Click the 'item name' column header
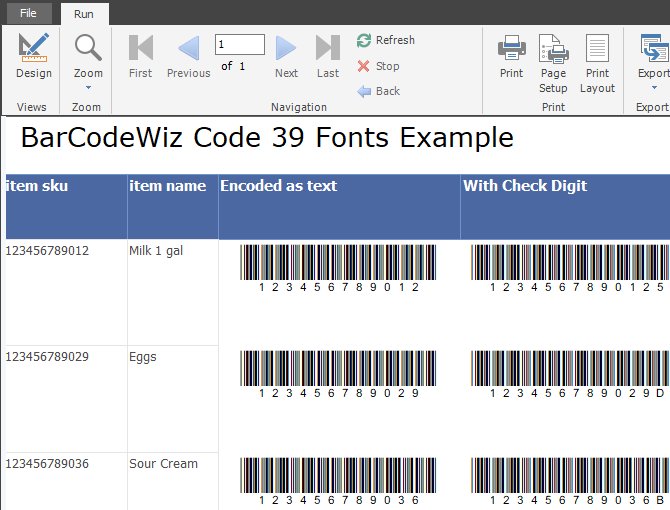This screenshot has height=510, width=670. tap(173, 207)
